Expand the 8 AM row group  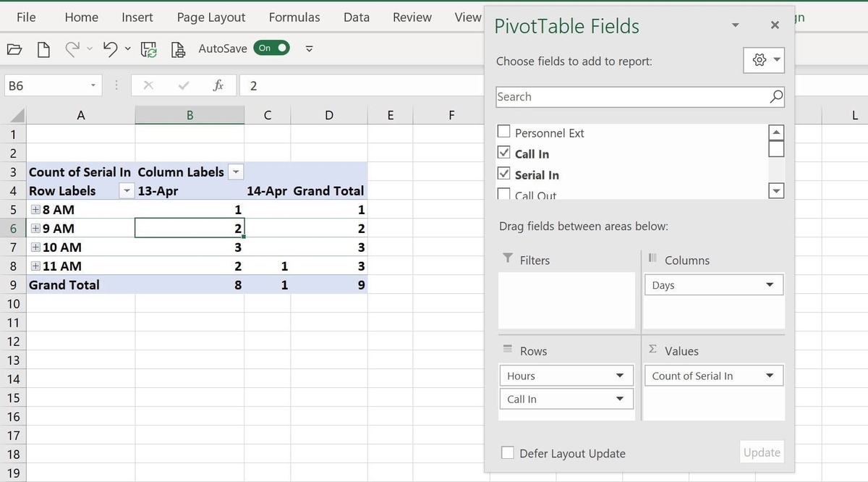point(35,210)
